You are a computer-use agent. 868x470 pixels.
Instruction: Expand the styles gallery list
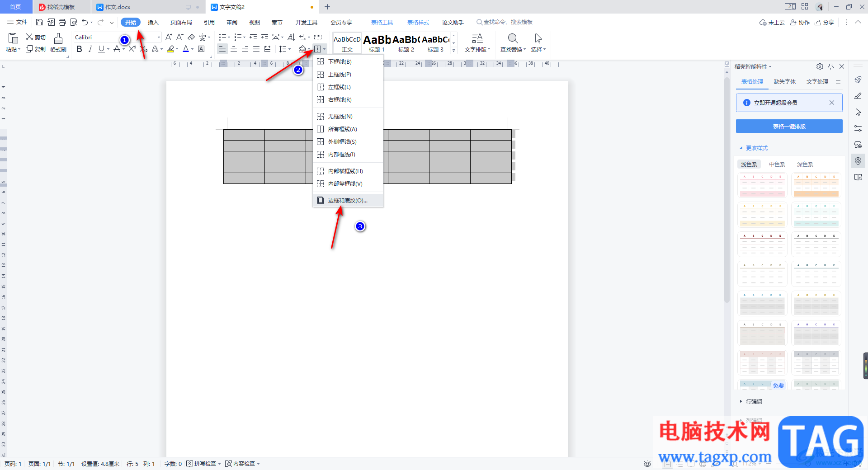click(454, 50)
